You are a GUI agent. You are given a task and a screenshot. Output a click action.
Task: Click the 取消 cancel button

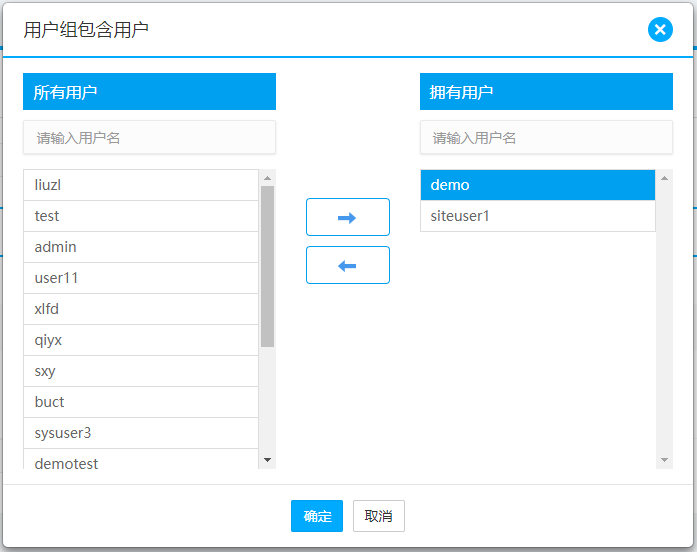378,516
